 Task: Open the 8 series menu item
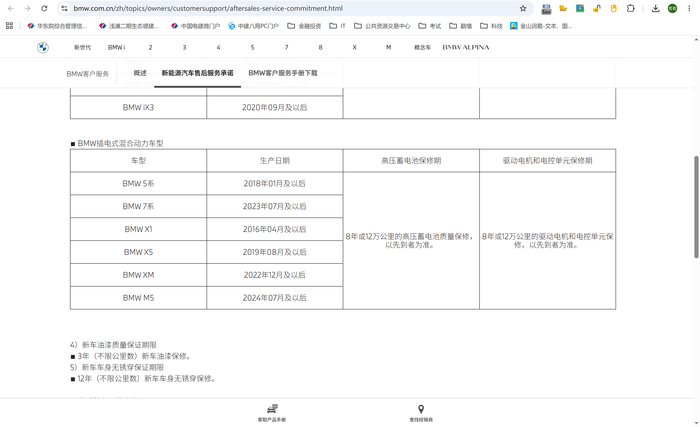pyautogui.click(x=321, y=47)
